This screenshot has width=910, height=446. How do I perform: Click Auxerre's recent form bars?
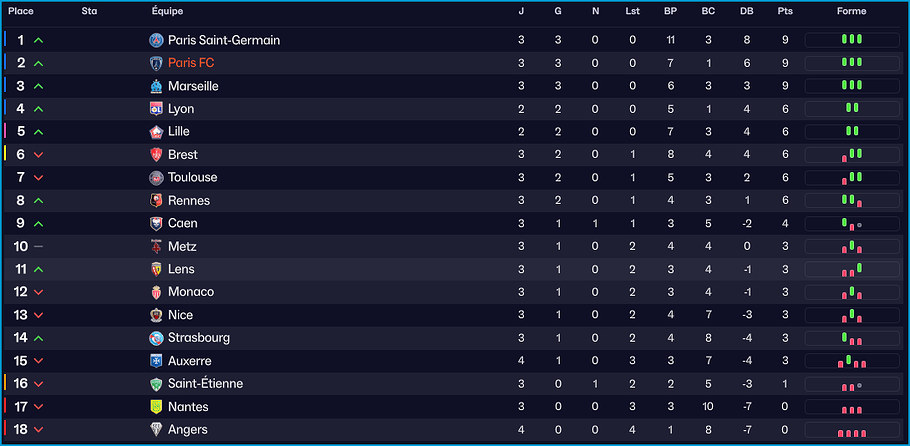tap(851, 361)
